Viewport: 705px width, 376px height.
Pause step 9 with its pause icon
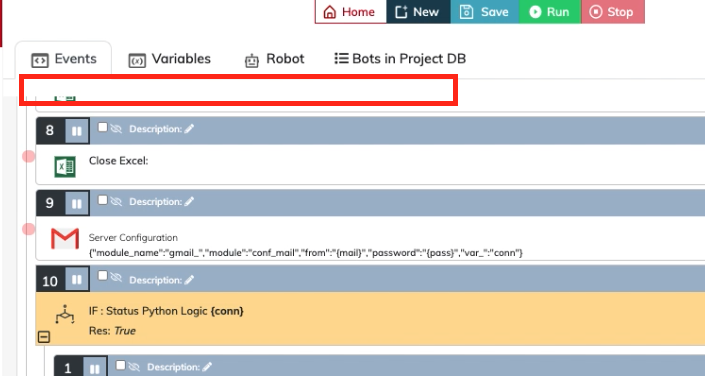tap(77, 203)
